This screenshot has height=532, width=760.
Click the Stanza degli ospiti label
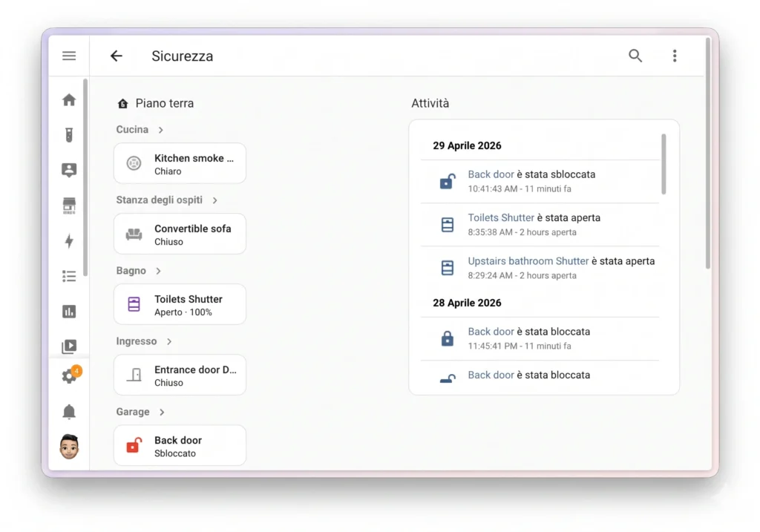click(159, 200)
